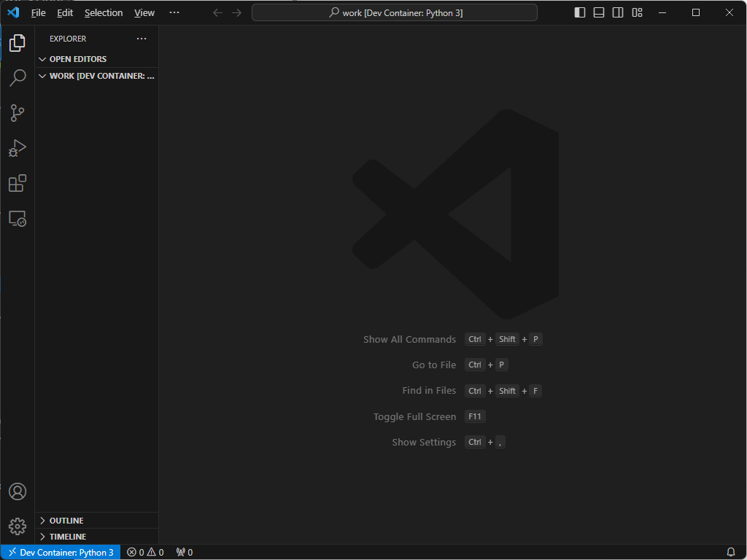Click the forwarded ports indicator in status bar
747x560 pixels.
[185, 552]
